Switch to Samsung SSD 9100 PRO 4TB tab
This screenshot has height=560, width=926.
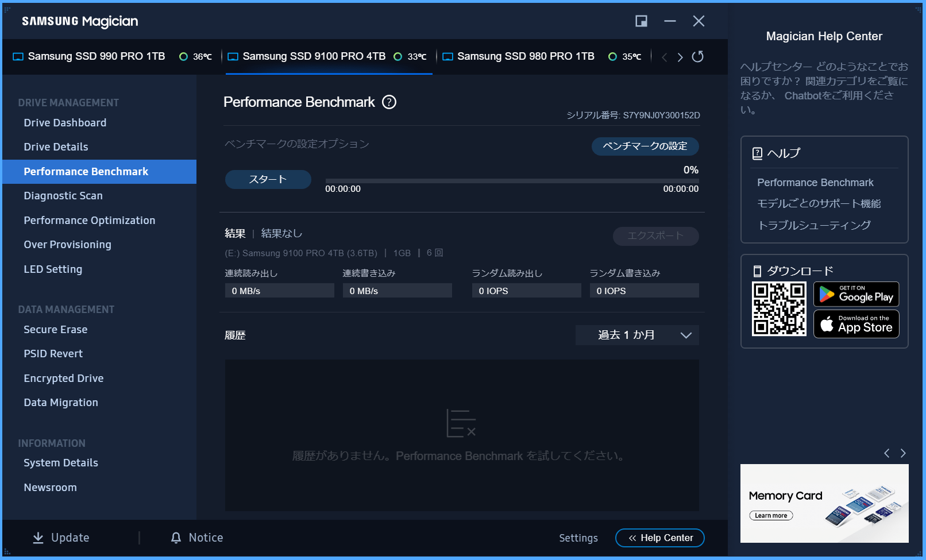click(x=314, y=56)
